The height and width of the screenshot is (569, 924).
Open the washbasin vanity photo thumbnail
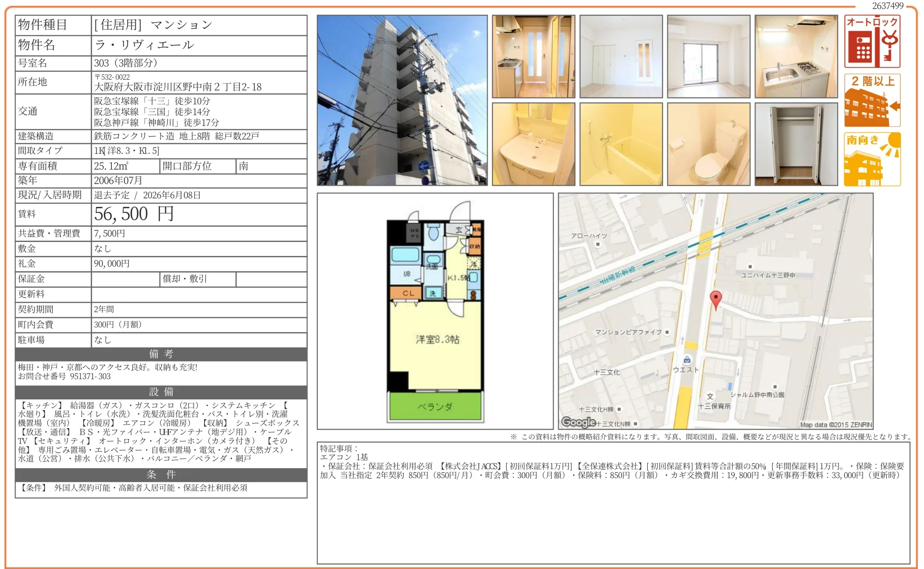533,144
